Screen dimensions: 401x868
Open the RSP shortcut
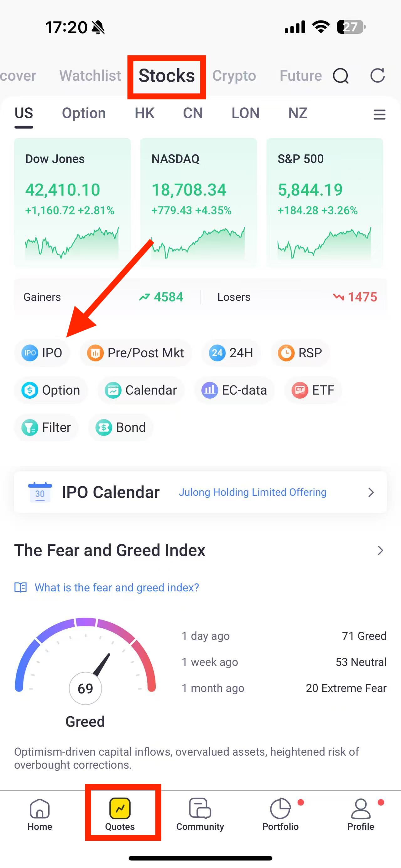pyautogui.click(x=300, y=353)
